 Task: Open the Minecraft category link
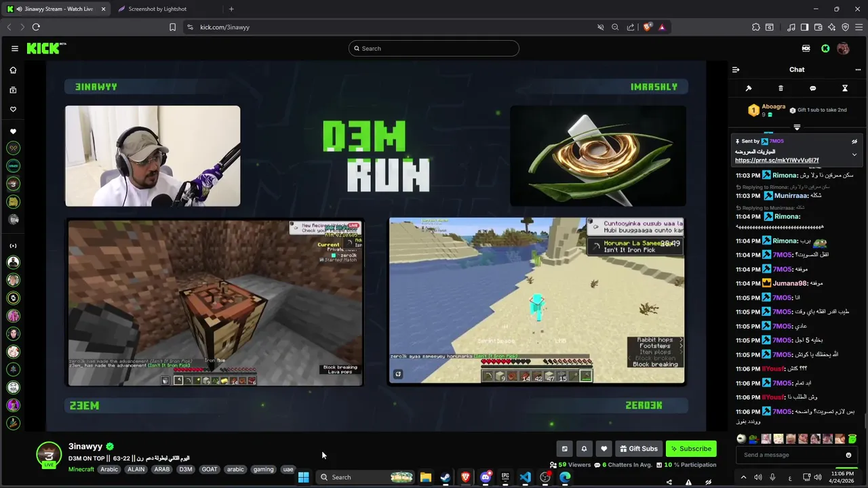81,469
